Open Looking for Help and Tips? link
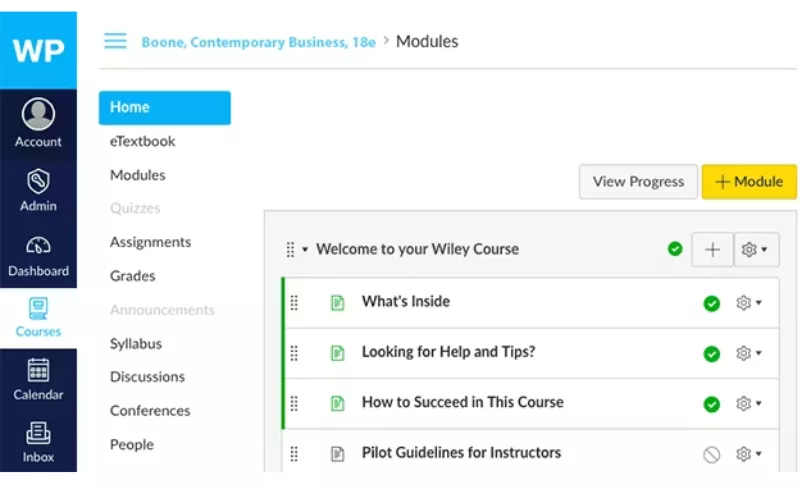Image resolution: width=800 pixels, height=486 pixels. click(448, 352)
